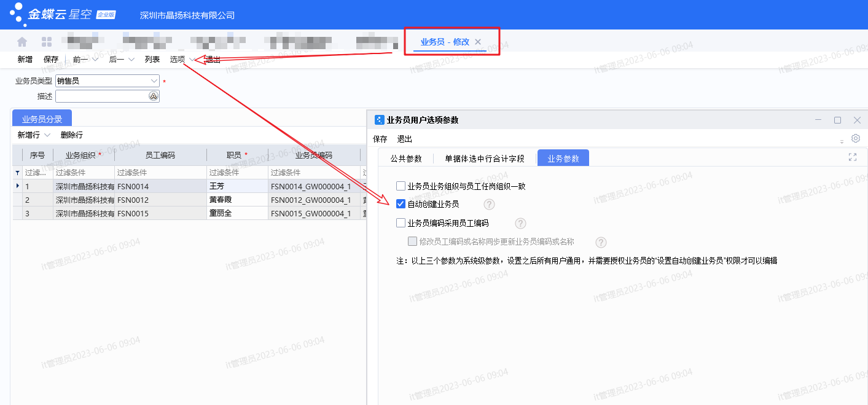Viewport: 868px width, 405px height.
Task: Select the 业务员分录 tab
Action: 42,119
